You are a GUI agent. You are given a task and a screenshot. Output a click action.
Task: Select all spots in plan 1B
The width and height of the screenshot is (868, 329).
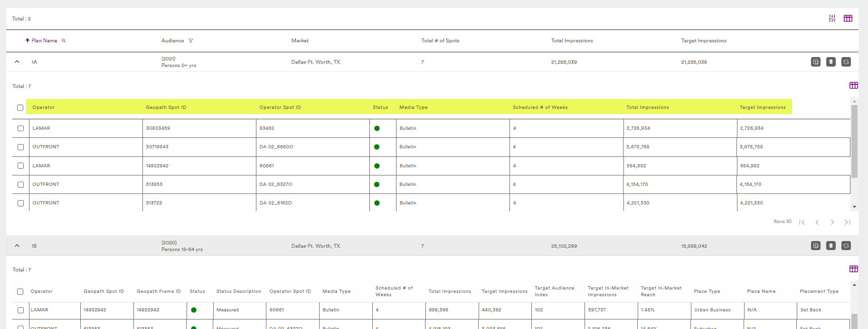tap(20, 291)
